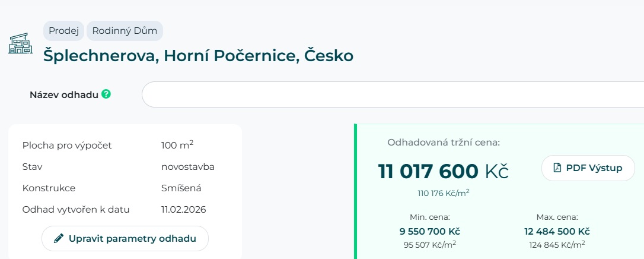Screen dimensions: 644x259
Task: Open the PDF Výstup export
Action: coord(588,168)
